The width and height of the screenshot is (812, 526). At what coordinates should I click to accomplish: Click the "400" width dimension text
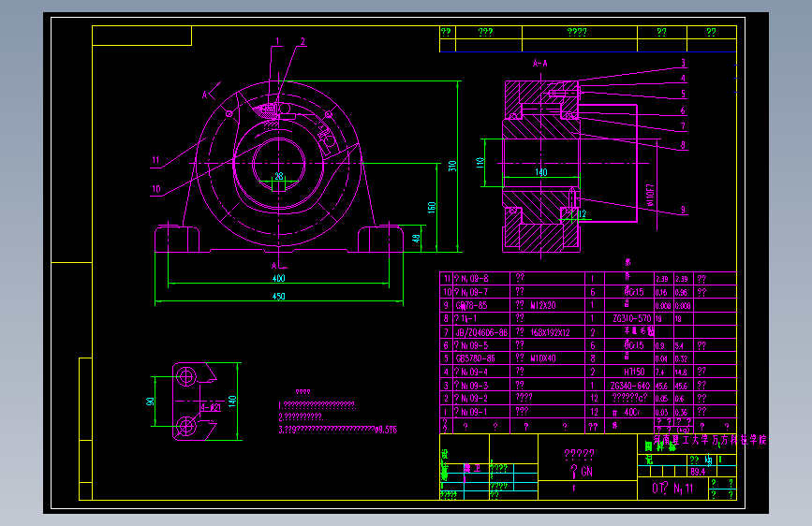278,279
